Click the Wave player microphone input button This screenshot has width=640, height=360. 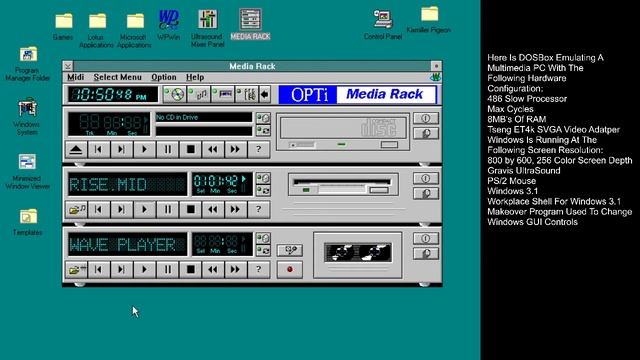tap(290, 250)
